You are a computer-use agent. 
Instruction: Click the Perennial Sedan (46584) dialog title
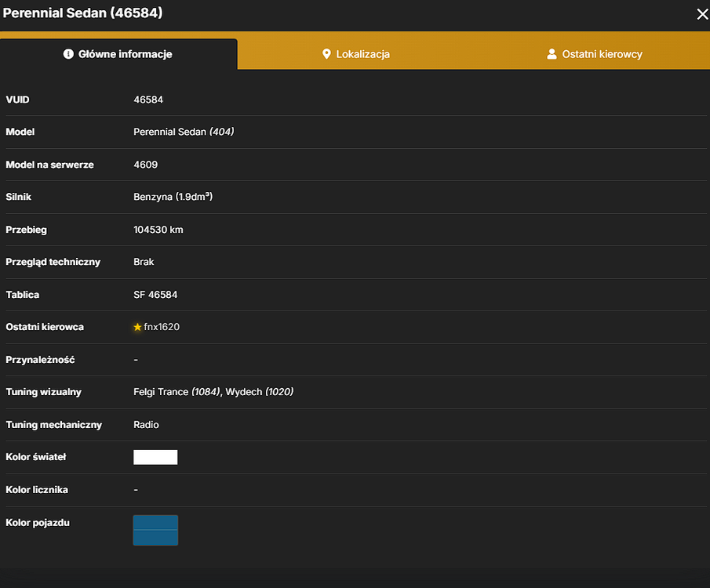point(82,13)
